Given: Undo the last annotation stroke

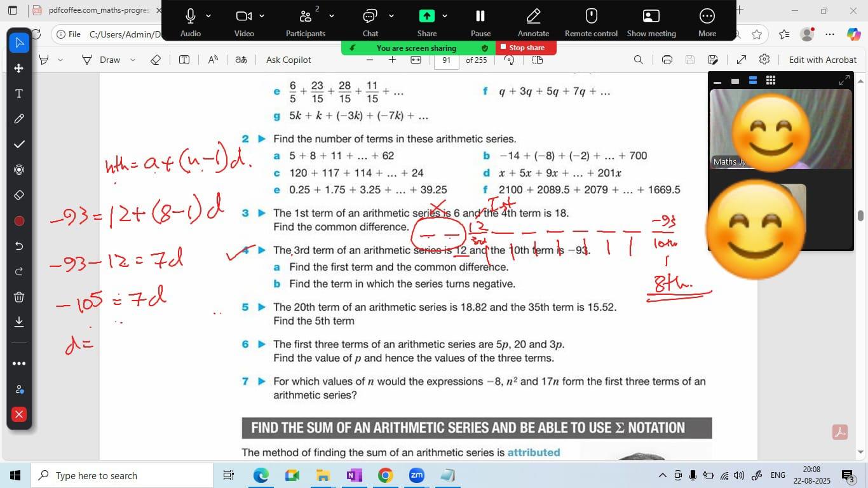Looking at the screenshot, I should click(x=19, y=246).
